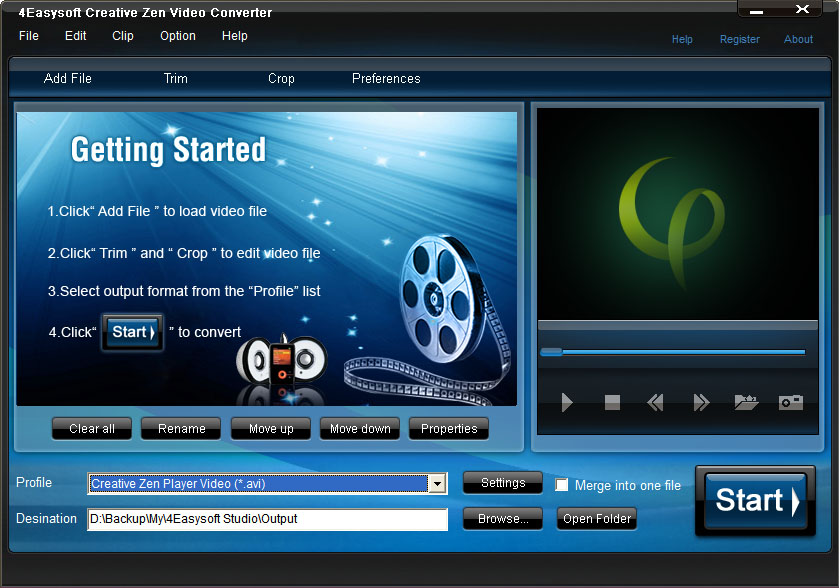840x588 pixels.
Task: Click the Play icon in preview player
Action: click(x=567, y=402)
